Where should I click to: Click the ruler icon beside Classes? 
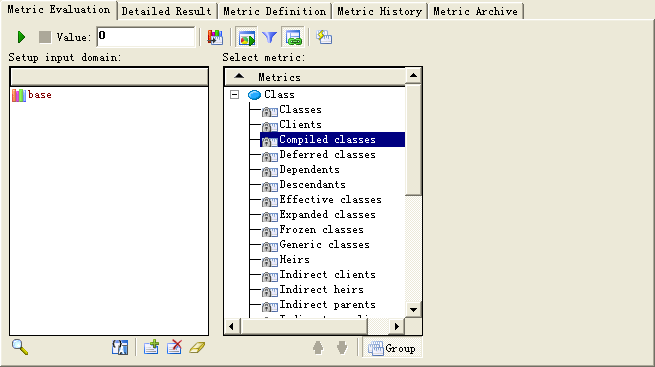click(x=269, y=111)
